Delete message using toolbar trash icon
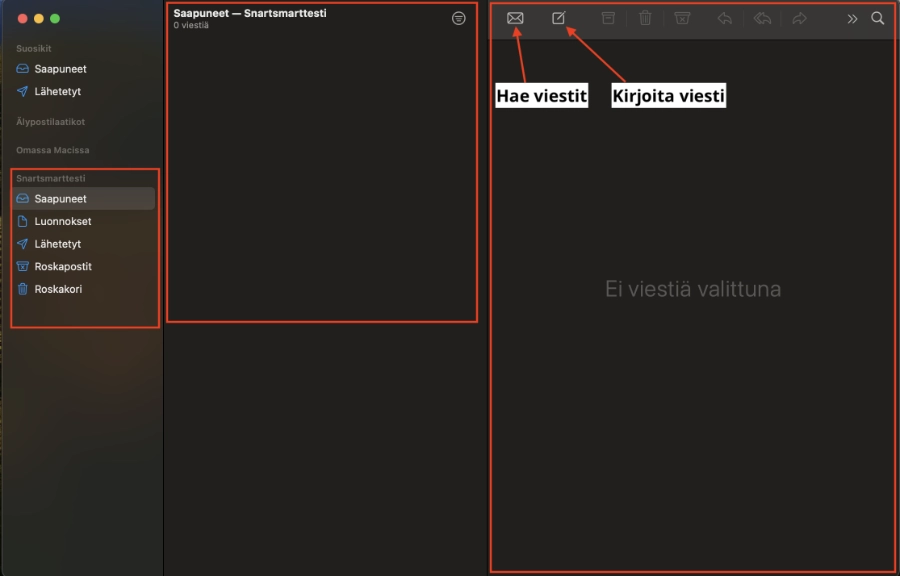The image size is (900, 576). [645, 18]
